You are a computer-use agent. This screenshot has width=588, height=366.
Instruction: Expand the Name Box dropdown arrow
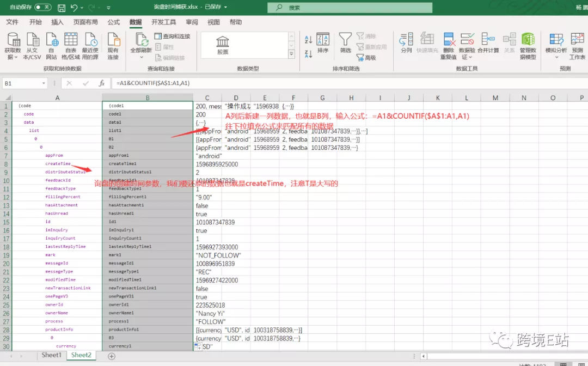(x=44, y=83)
